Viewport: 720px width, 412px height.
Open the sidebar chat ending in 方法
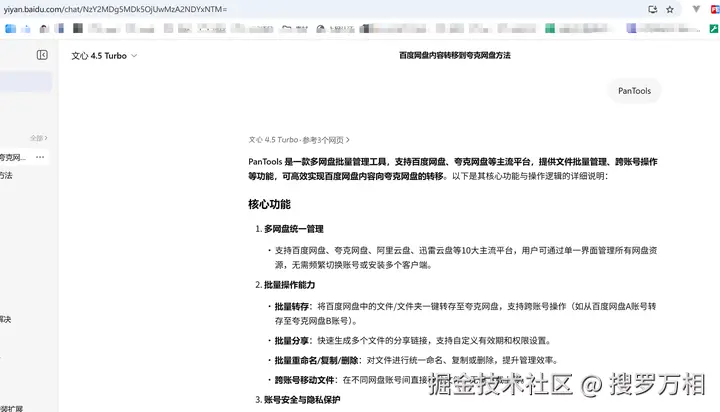[x=6, y=175]
